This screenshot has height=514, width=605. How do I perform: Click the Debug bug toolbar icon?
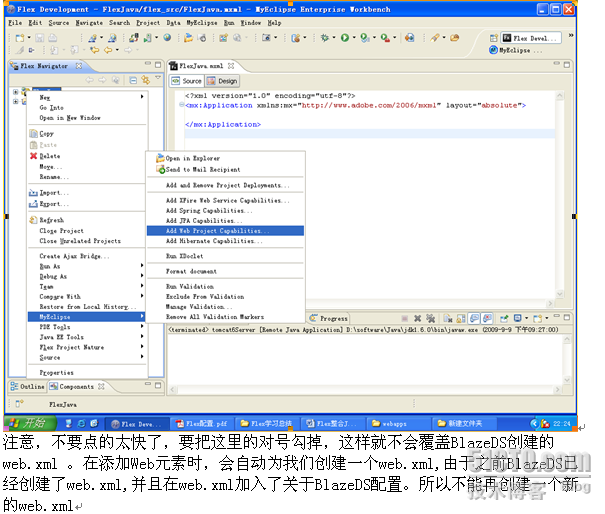[x=325, y=37]
